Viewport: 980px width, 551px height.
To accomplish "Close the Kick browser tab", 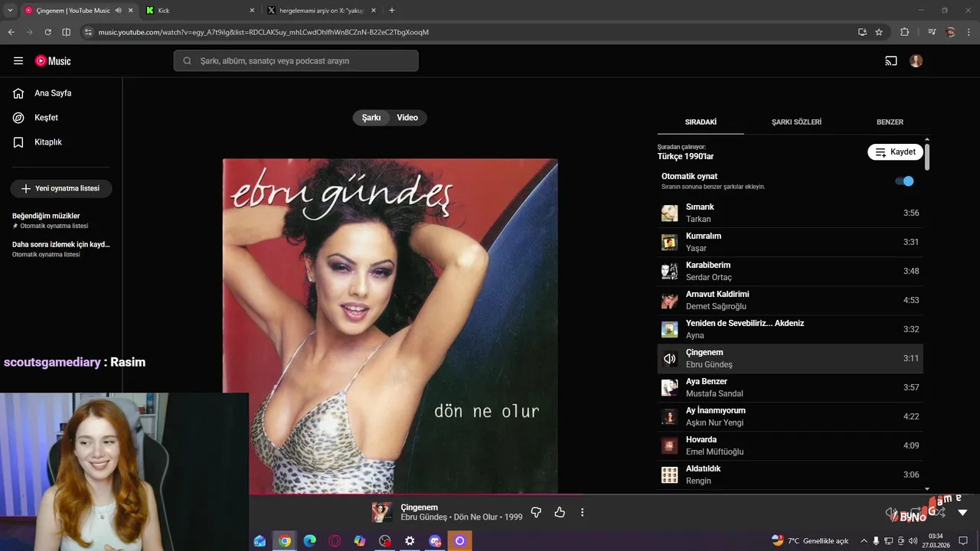I will (x=252, y=11).
